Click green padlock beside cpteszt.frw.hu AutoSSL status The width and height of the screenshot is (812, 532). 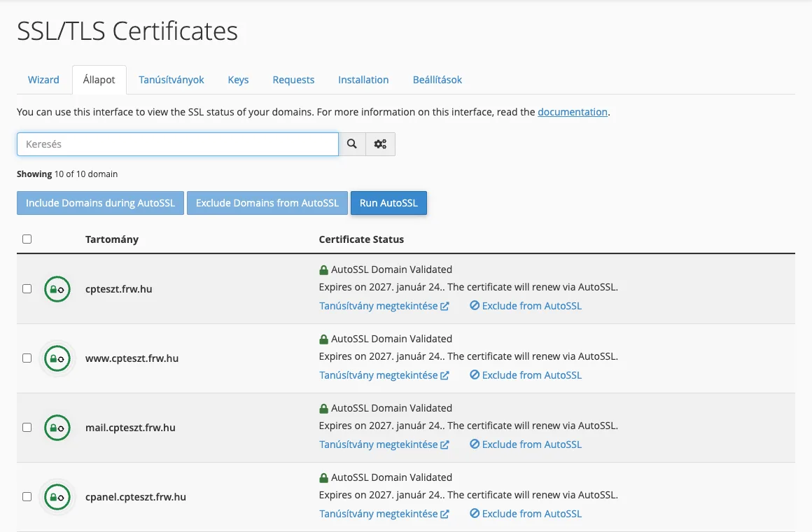click(x=323, y=270)
